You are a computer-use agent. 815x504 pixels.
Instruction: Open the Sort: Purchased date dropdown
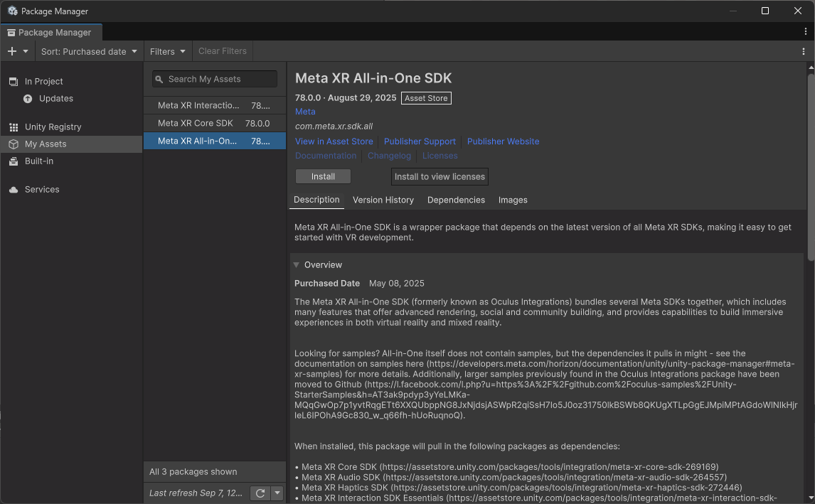[x=89, y=51]
